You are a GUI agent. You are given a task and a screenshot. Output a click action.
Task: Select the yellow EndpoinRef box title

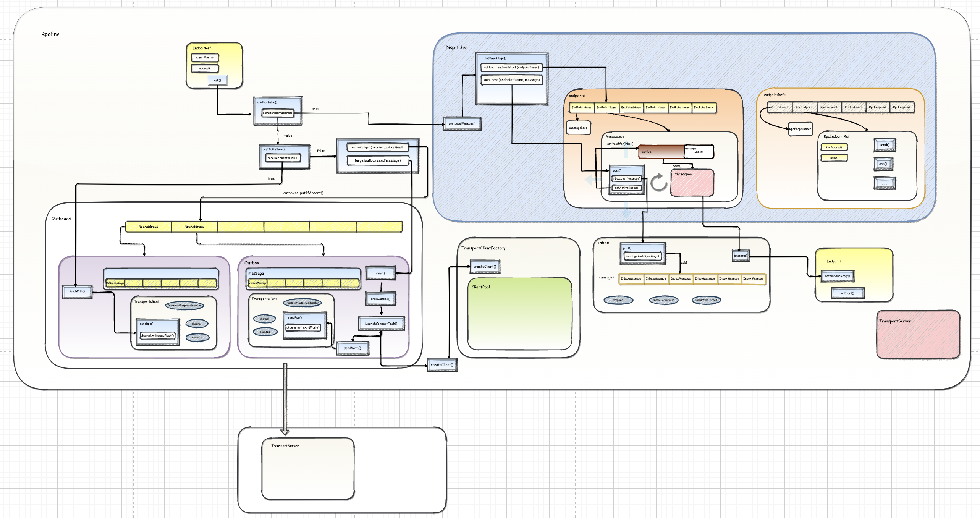[202, 48]
